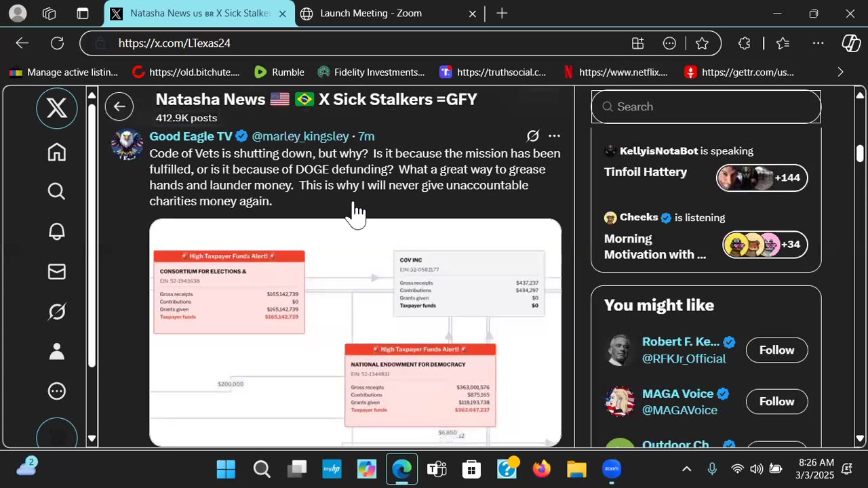
Task: Expand more bookmarks chevron
Action: (840, 72)
